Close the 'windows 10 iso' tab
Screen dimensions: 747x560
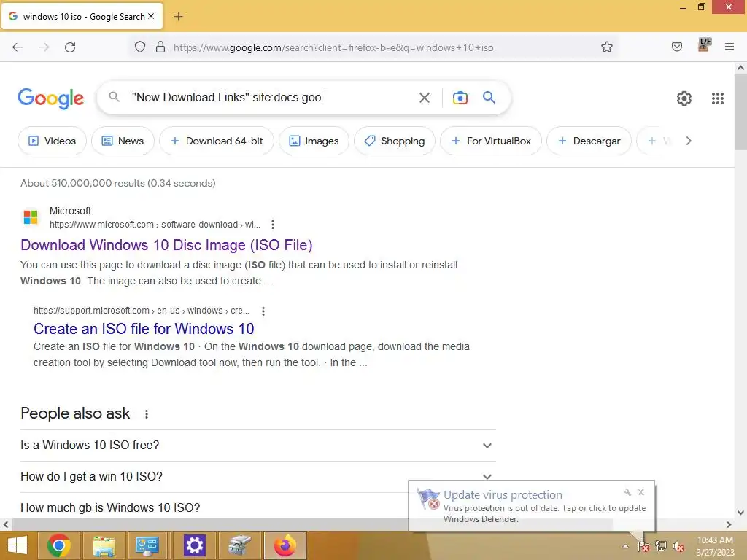pos(151,16)
